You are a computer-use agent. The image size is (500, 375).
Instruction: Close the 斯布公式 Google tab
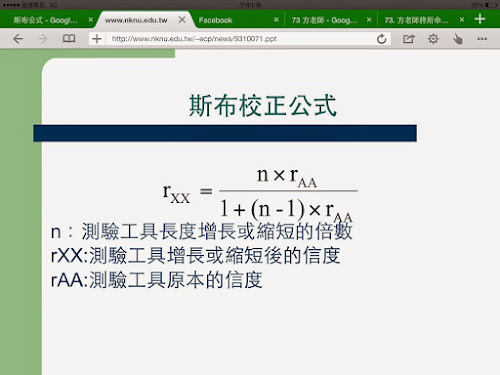[x=91, y=20]
